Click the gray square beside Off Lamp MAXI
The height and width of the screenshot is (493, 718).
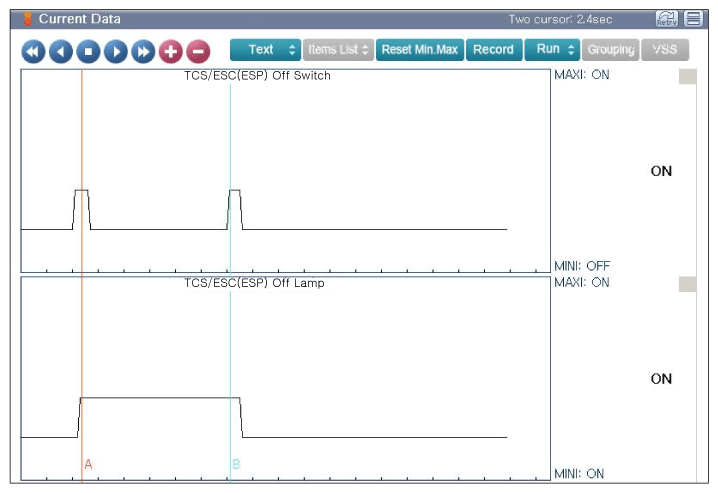pos(688,284)
